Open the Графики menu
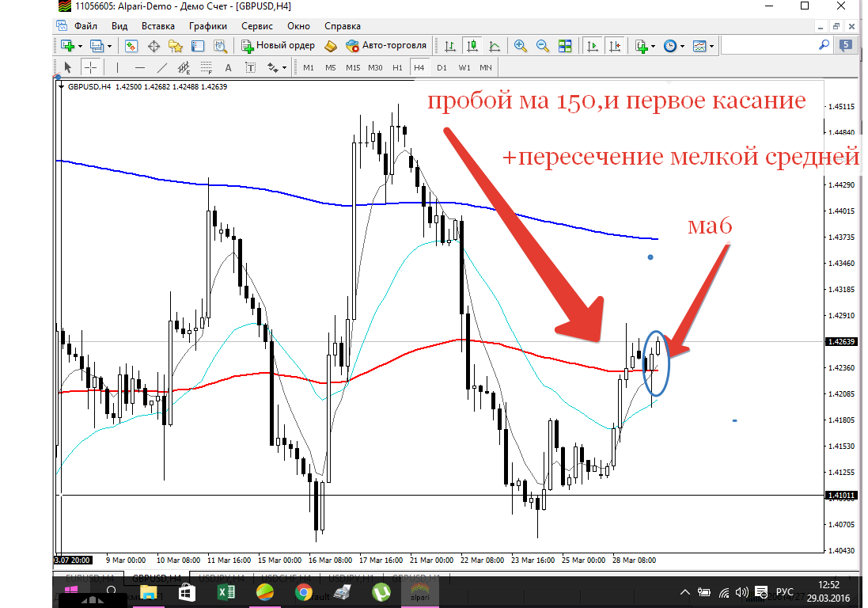 207,26
